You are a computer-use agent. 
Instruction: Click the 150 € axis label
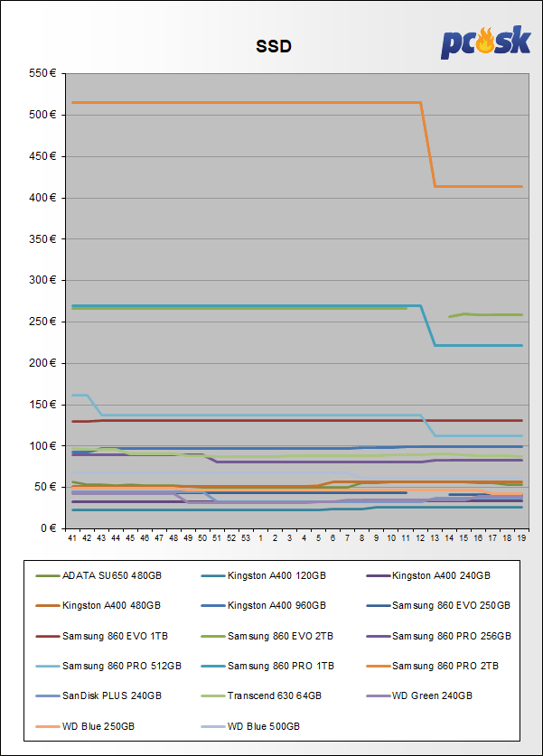(x=42, y=405)
